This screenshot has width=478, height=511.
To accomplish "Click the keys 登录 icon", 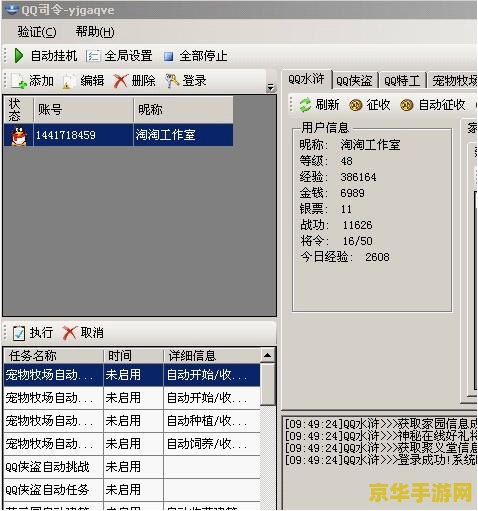I will 172,81.
